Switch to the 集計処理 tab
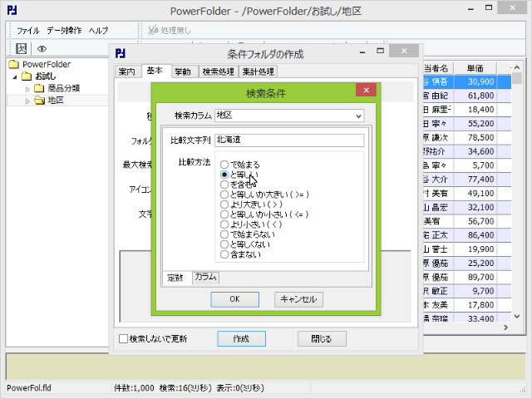 point(258,71)
